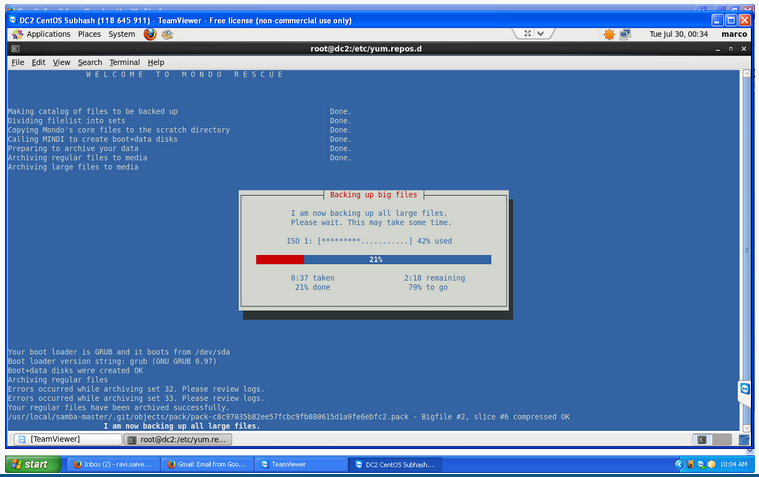
Task: Click the workspace switcher in bottom panel
Action: [704, 439]
